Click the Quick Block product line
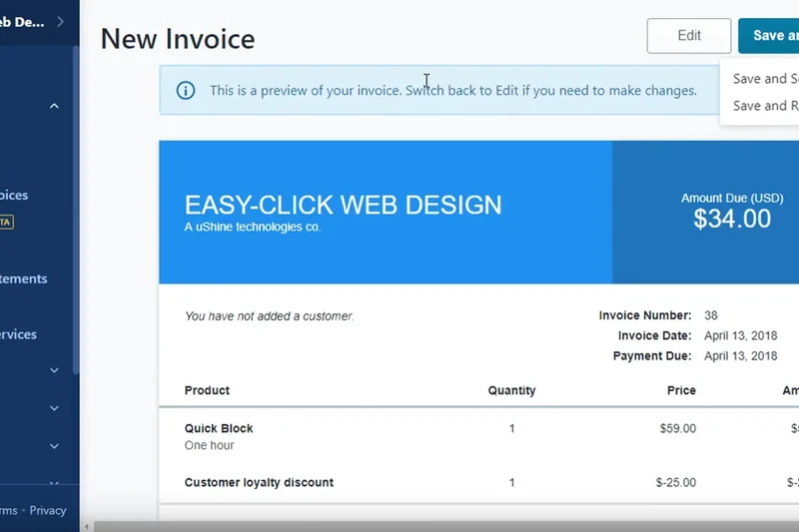Image resolution: width=799 pixels, height=532 pixels. pyautogui.click(x=219, y=428)
